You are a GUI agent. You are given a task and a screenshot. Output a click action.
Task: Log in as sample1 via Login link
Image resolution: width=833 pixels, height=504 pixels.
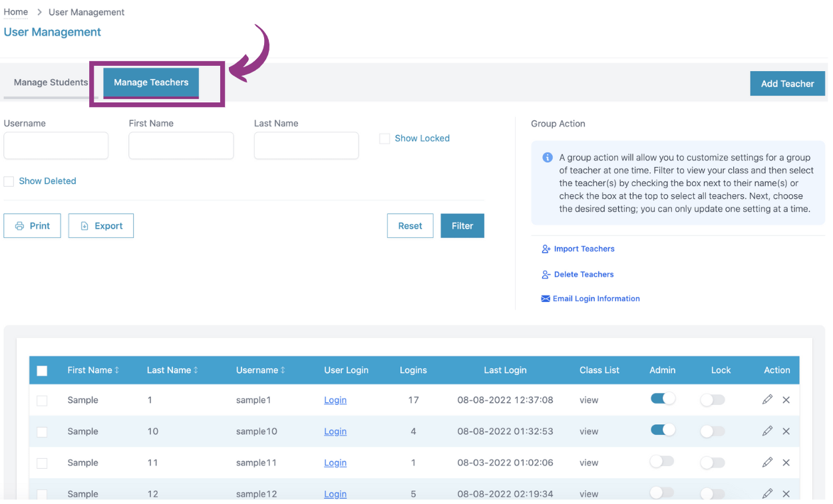[x=335, y=400]
